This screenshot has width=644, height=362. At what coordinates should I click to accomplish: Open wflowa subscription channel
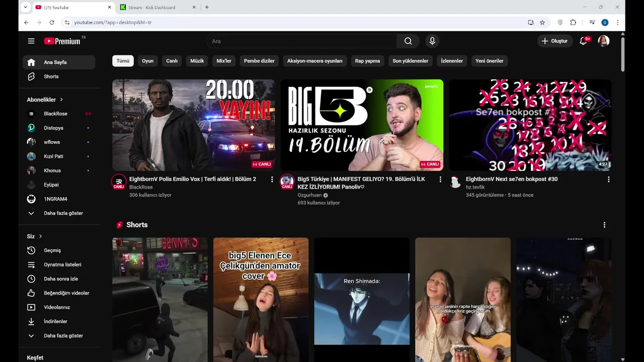point(59,142)
